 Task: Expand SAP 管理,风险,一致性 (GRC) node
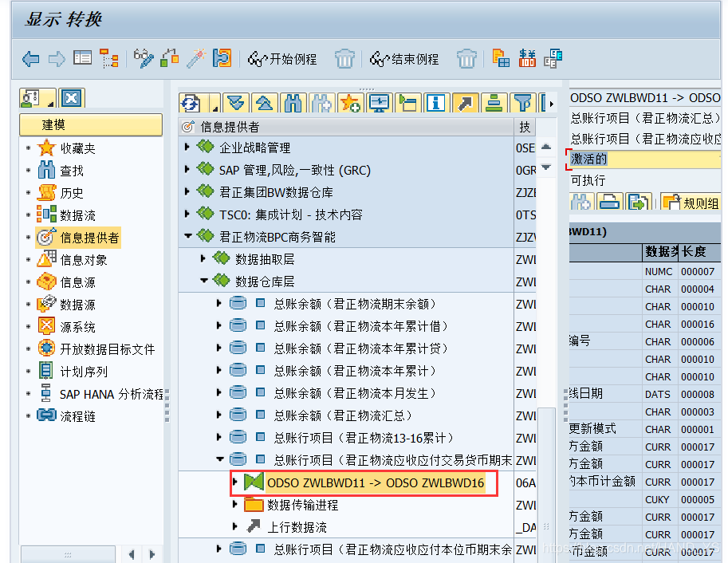pos(187,169)
